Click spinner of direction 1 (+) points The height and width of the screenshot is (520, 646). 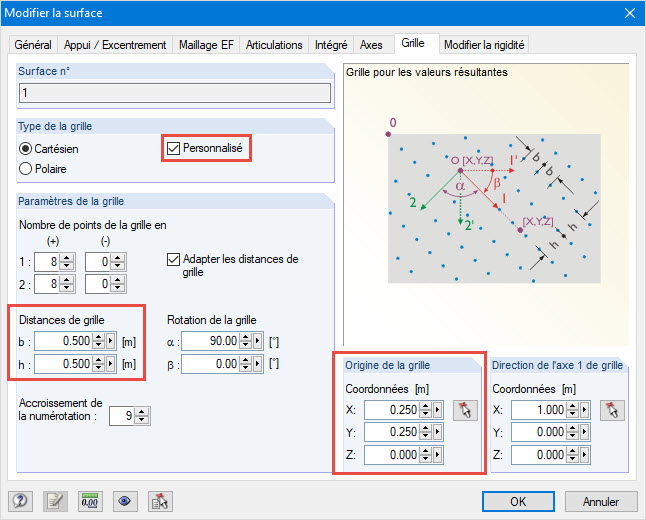66,262
